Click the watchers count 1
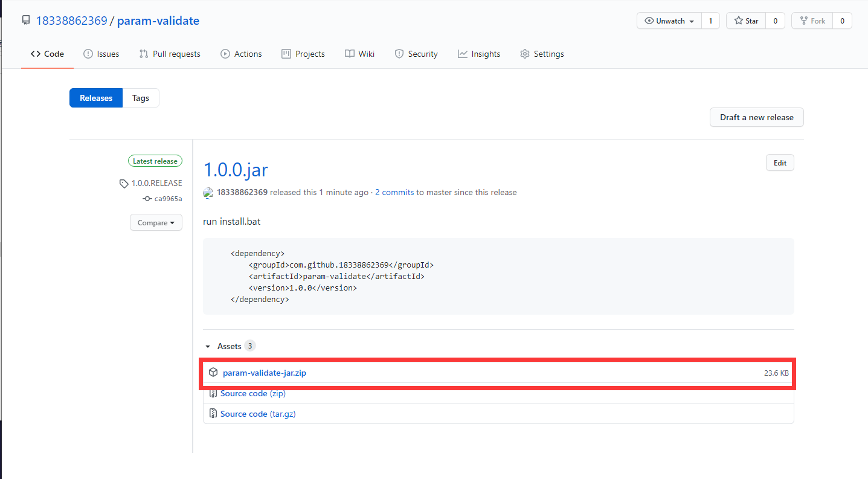 tap(710, 21)
